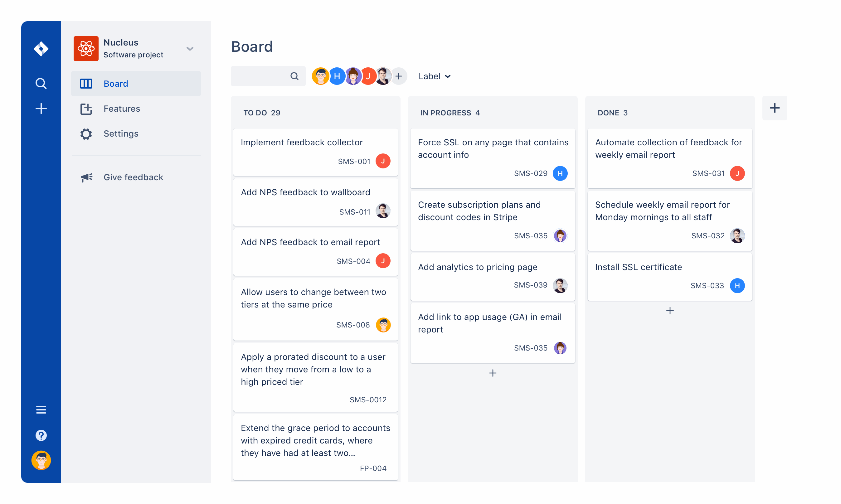Screen dimensions: 841x504
Task: Click the Nucleus atom project logo
Action: point(86,49)
